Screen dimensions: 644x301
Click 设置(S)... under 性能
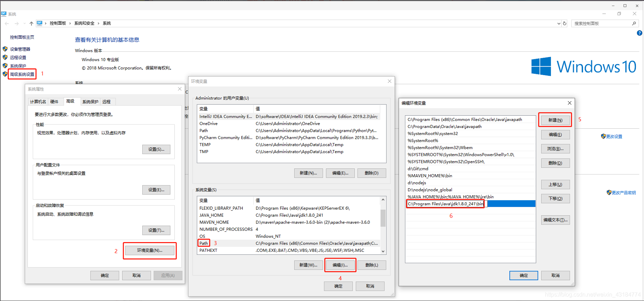click(x=156, y=149)
